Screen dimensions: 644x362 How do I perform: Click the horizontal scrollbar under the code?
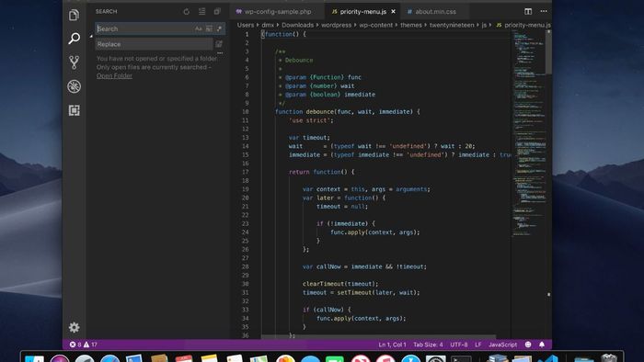coord(378,336)
